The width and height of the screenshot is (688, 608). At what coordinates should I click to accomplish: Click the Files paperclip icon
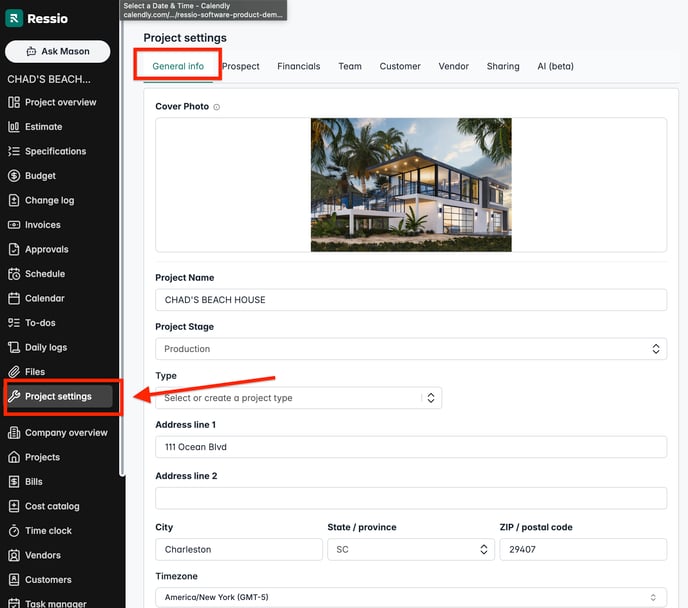14,372
